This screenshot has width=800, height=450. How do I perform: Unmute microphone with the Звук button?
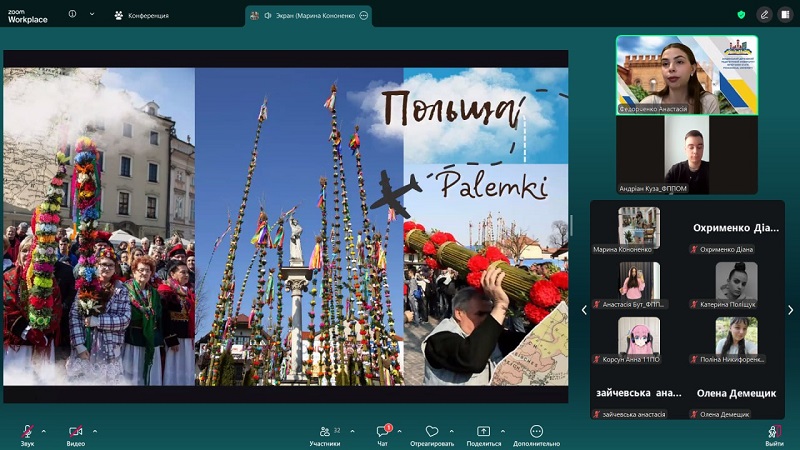pyautogui.click(x=27, y=432)
